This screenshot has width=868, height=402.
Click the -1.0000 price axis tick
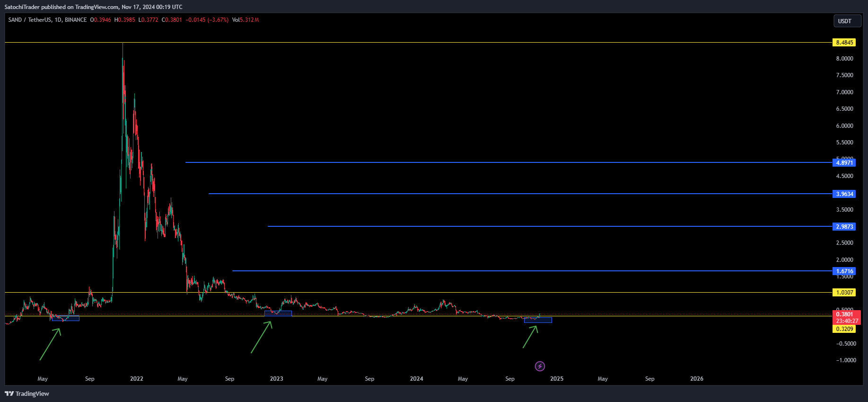846,360
